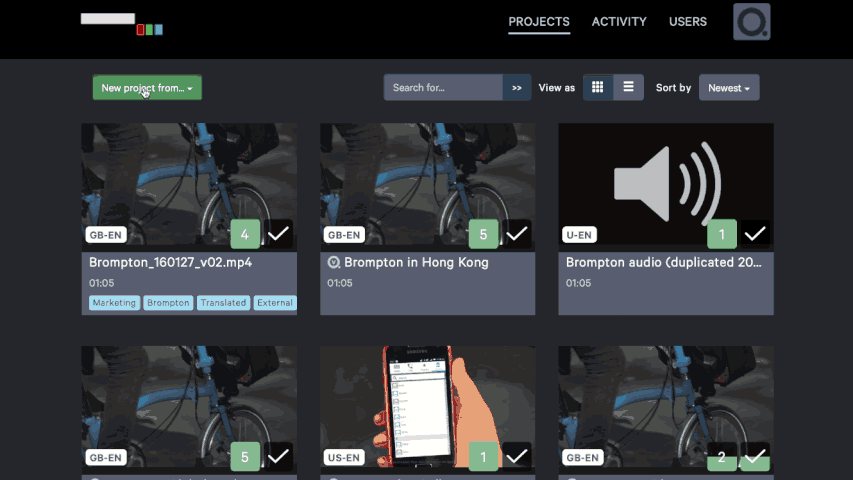Focus the Search for... input field
The width and height of the screenshot is (853, 480).
(x=443, y=88)
